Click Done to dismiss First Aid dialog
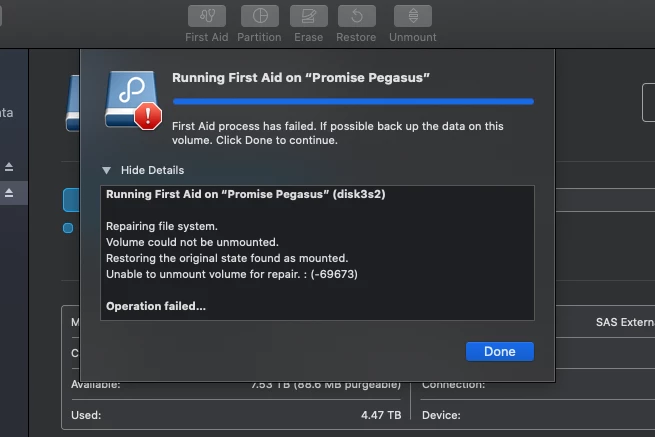 pyautogui.click(x=500, y=351)
